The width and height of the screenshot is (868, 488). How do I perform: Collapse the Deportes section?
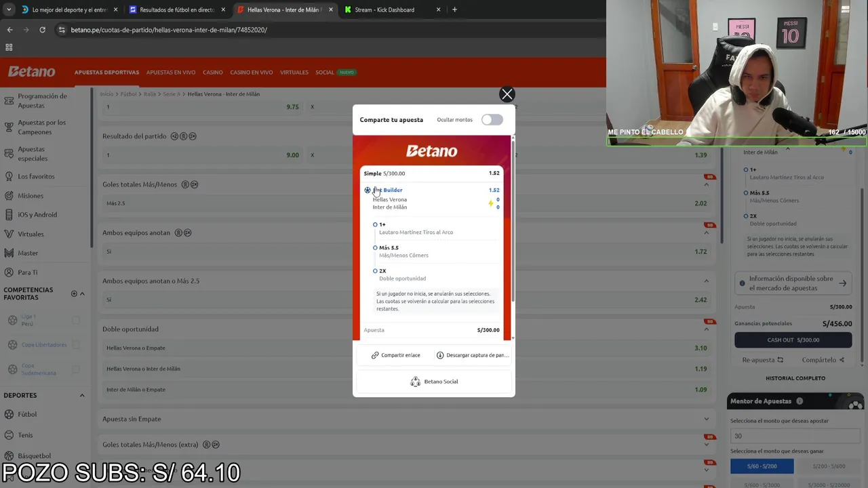tap(82, 396)
